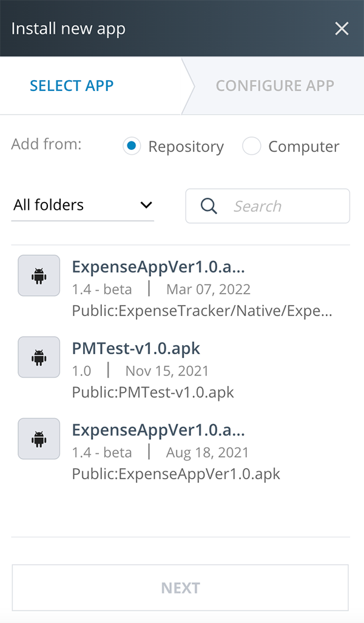Screen dimensions: 364x623
Task: Click the NEXT button
Action: pos(180,588)
